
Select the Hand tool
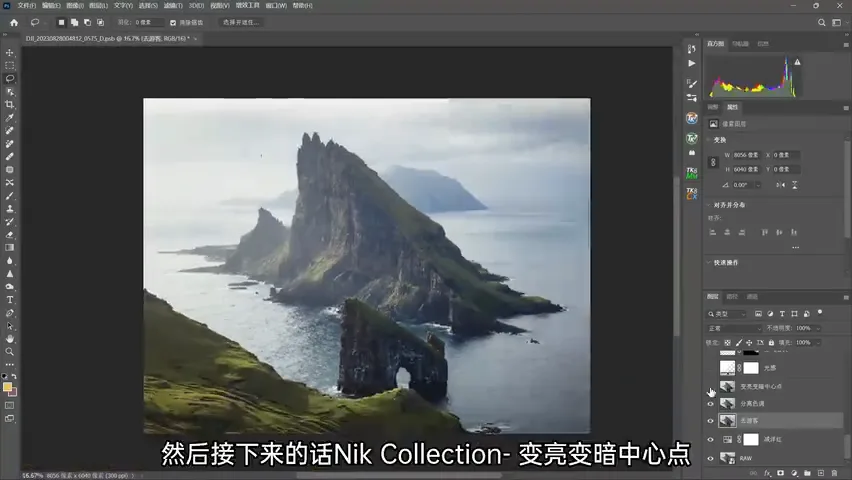(x=10, y=339)
